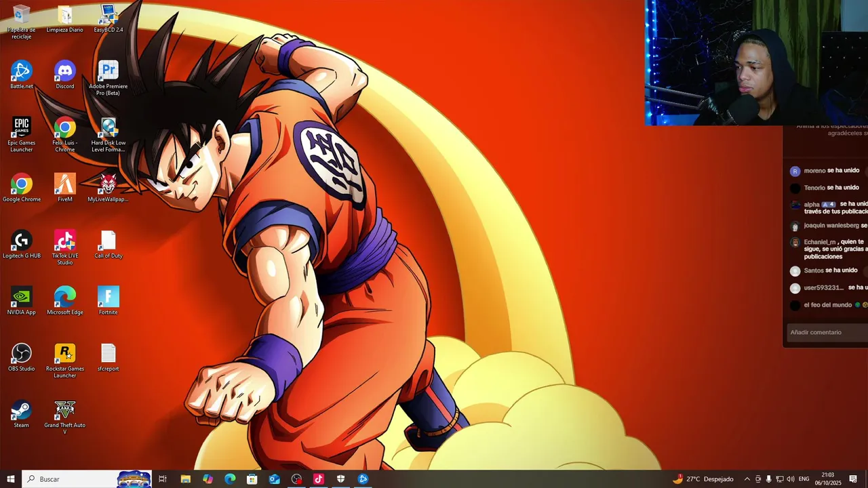868x488 pixels.
Task: Click the Meet Now tray icon
Action: tap(758, 479)
